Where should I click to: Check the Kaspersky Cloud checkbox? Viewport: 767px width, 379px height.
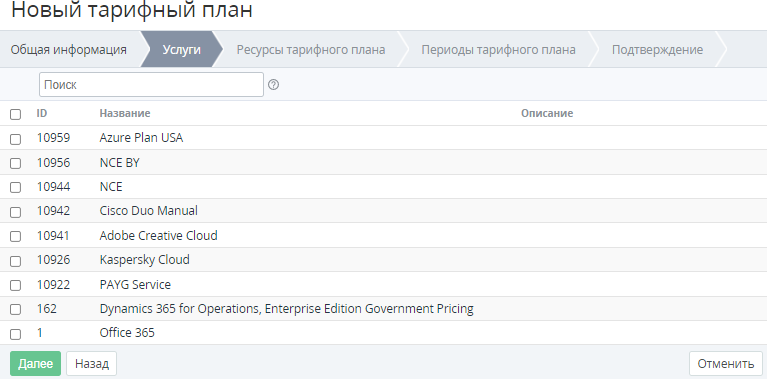click(x=16, y=261)
